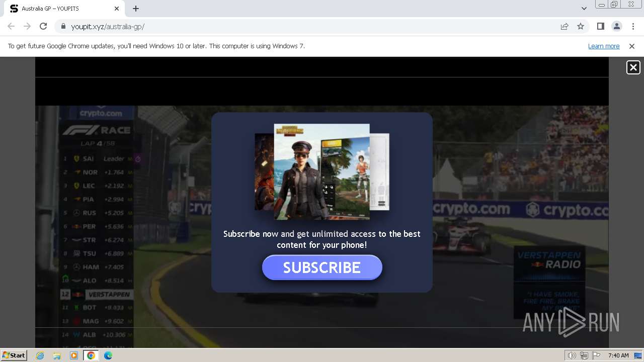
Task: Click the 7:40 AM clock
Action: 618,355
